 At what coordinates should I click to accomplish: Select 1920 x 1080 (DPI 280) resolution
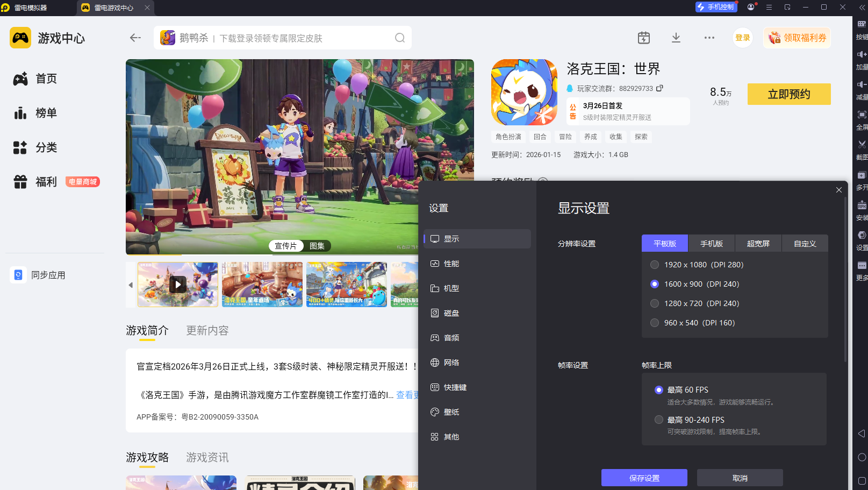tap(697, 265)
